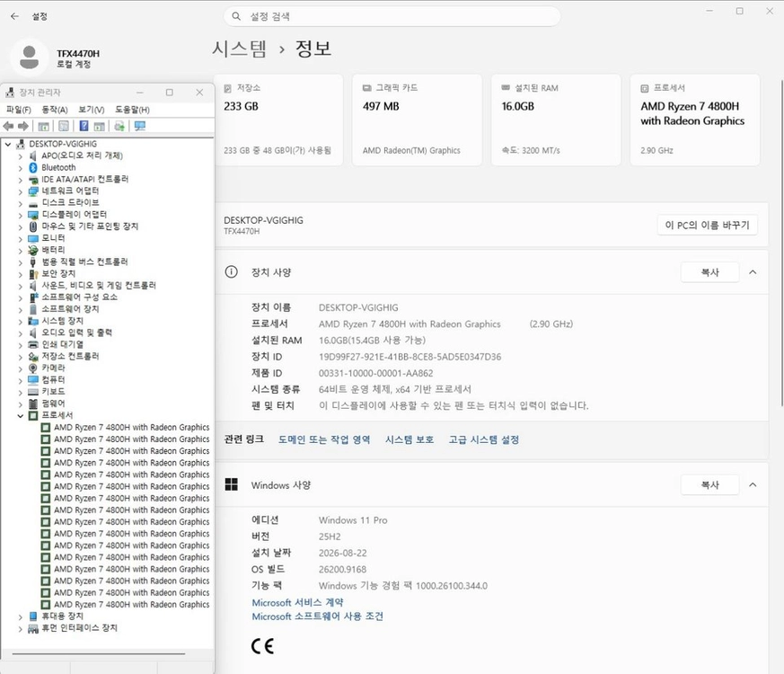Screen dimensions: 784x674
Task: Go to 시스템 in the breadcrumb
Action: coord(239,49)
